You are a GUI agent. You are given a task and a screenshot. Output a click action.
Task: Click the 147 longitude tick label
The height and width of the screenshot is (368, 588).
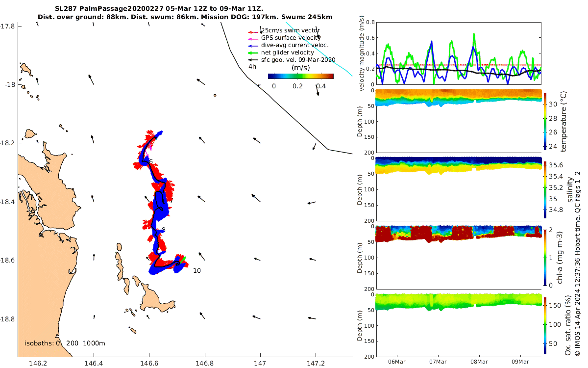click(x=260, y=363)
